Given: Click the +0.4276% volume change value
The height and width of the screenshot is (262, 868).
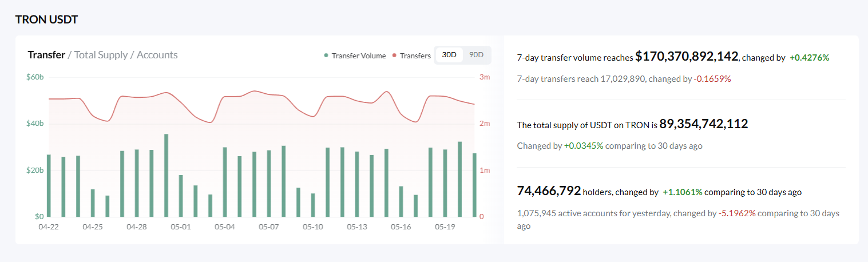Looking at the screenshot, I should point(809,58).
